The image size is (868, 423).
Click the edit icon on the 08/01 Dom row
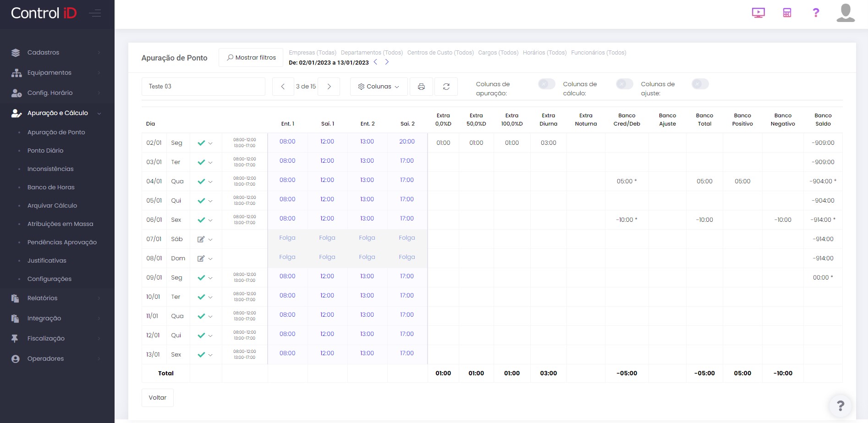[x=201, y=258]
